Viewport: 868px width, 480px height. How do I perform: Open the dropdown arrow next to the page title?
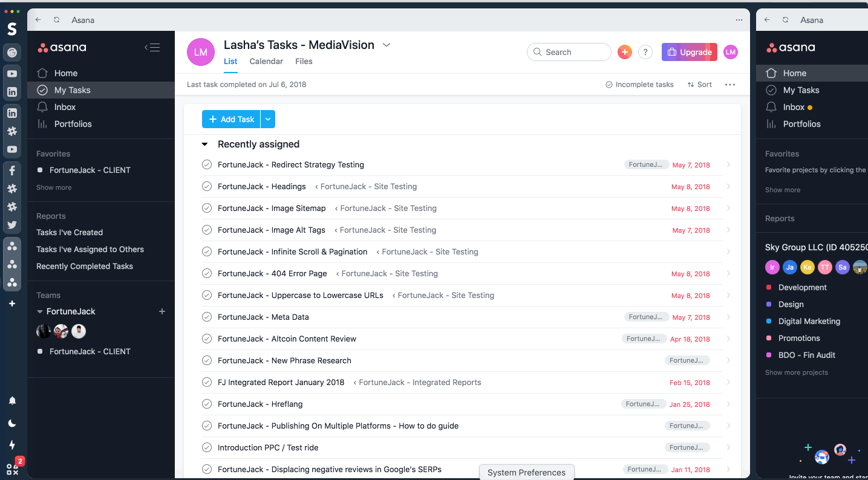coord(387,45)
